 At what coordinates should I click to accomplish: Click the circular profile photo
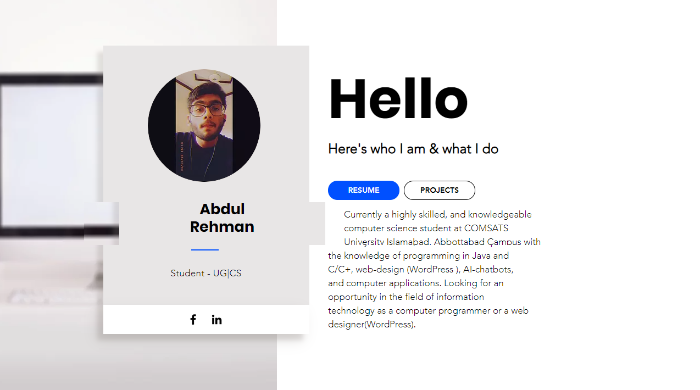coord(204,125)
